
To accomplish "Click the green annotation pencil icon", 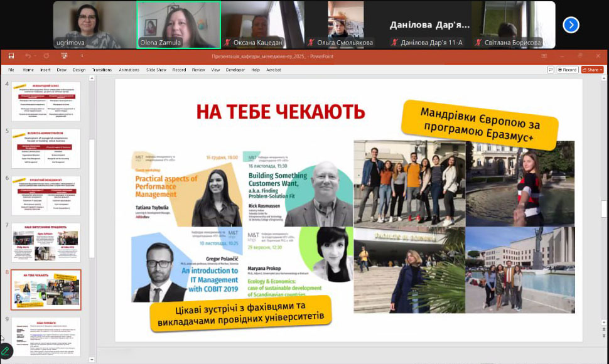I will pyautogui.click(x=6, y=351).
